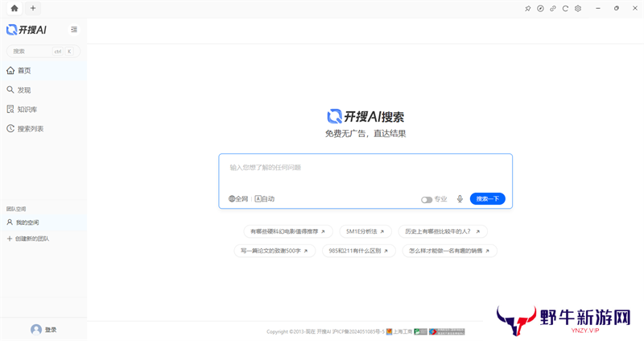This screenshot has height=341, width=644.
Task: Collapse sidebar with the menu fold icon
Action: [x=74, y=30]
